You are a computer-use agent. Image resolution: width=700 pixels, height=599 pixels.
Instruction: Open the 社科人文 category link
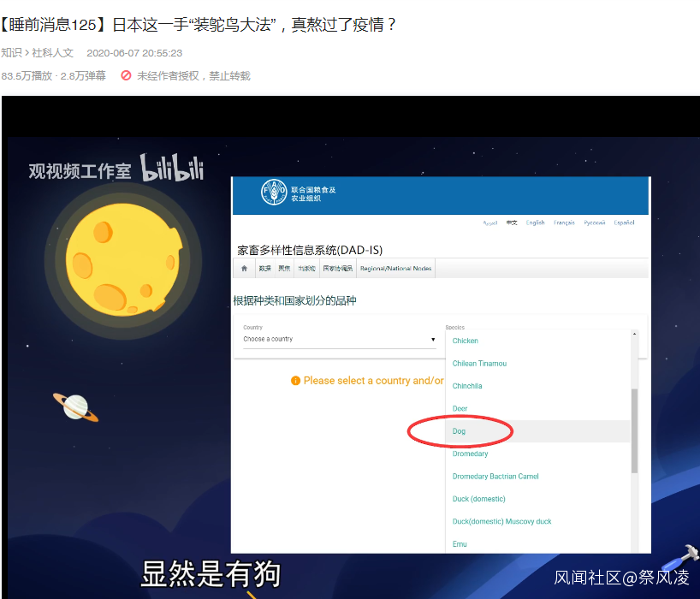pos(52,53)
